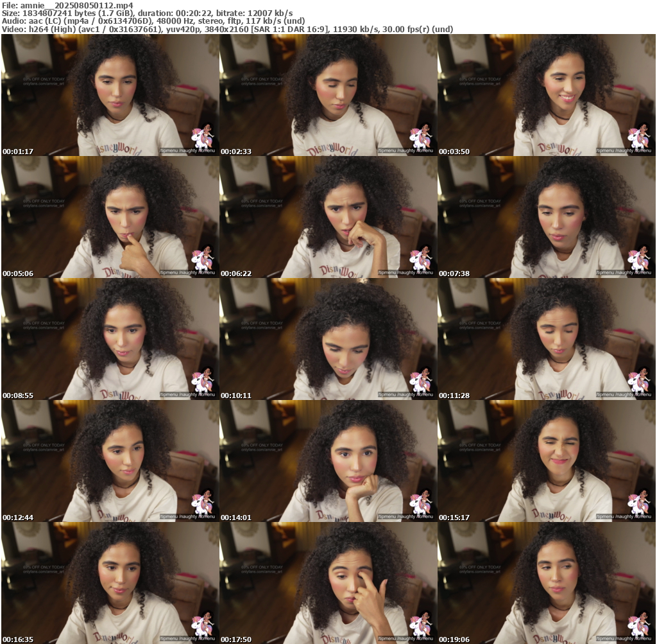Open the thumbnail stamped 00:01:17
657x644 pixels.
pyautogui.click(x=110, y=95)
